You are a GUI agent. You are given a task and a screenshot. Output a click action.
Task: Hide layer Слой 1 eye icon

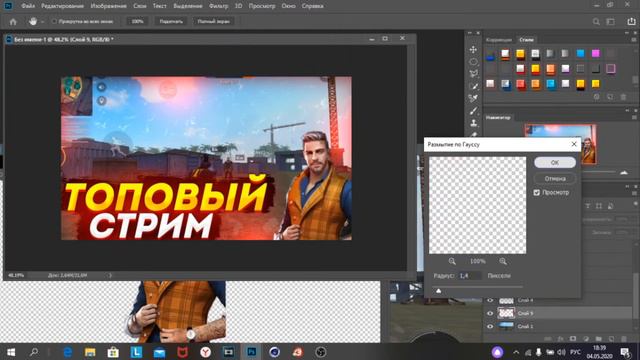tap(490, 326)
